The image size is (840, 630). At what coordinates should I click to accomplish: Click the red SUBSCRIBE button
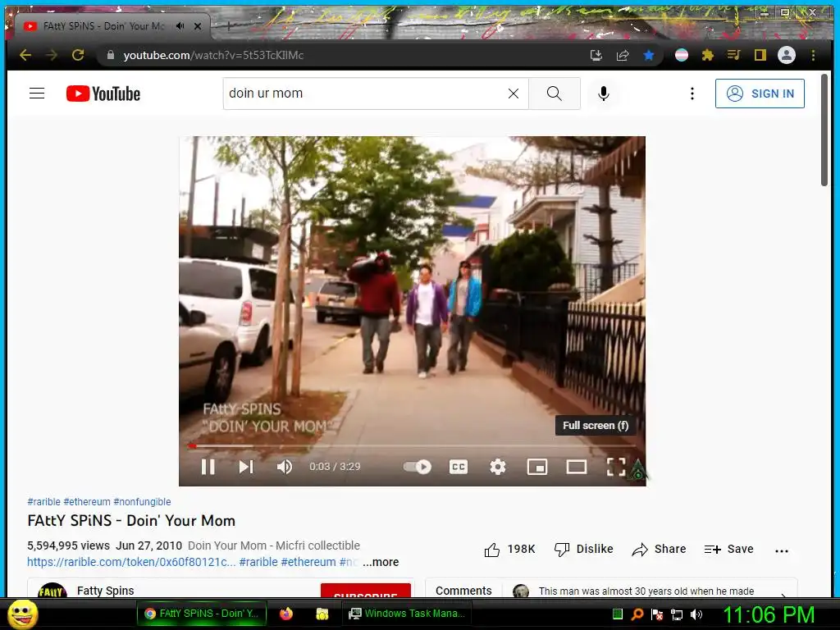pos(366,591)
